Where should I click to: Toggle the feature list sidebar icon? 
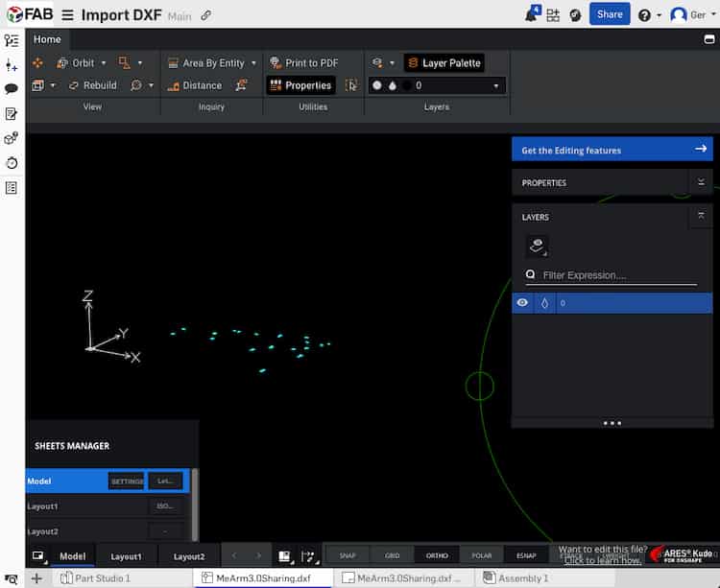(x=12, y=40)
